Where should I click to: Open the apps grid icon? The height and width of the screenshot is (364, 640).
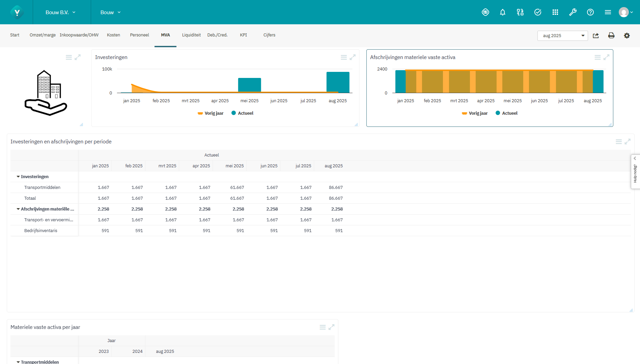coord(555,12)
